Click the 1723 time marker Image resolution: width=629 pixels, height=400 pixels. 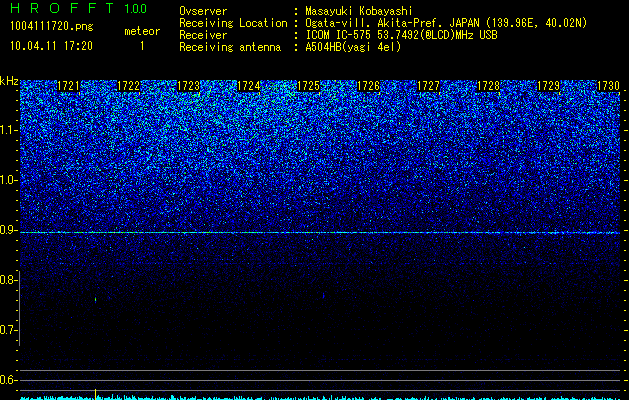pyautogui.click(x=189, y=86)
